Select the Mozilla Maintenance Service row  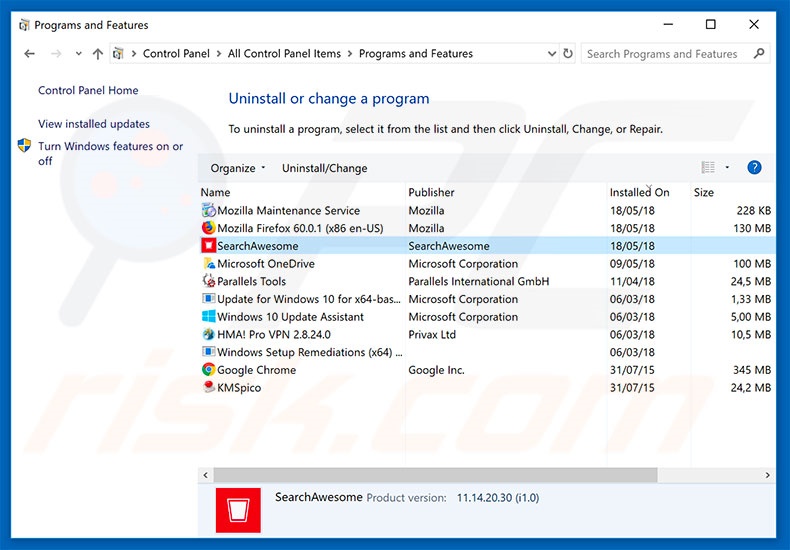(487, 210)
